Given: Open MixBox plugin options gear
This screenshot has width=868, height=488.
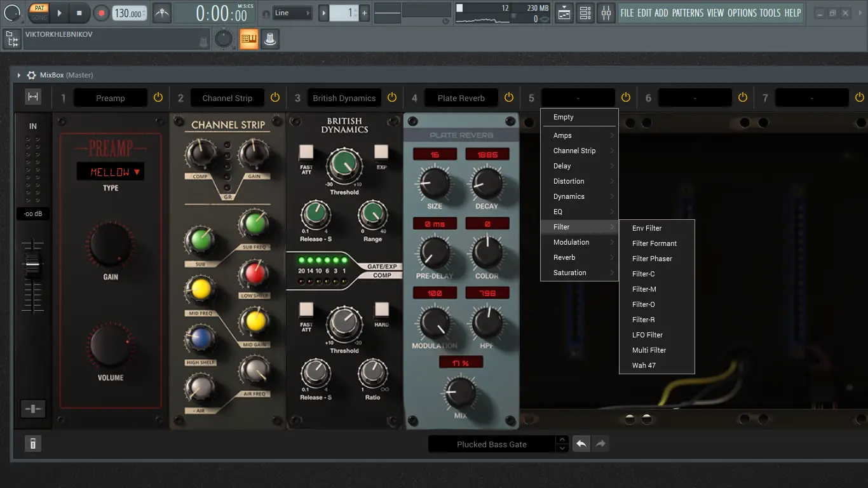Looking at the screenshot, I should tap(31, 75).
